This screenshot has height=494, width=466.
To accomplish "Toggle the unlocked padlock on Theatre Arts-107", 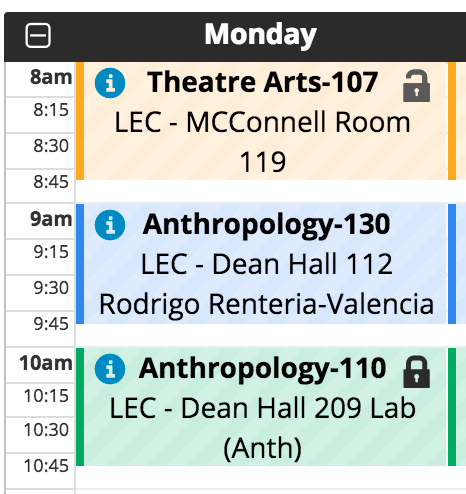I will coord(416,86).
